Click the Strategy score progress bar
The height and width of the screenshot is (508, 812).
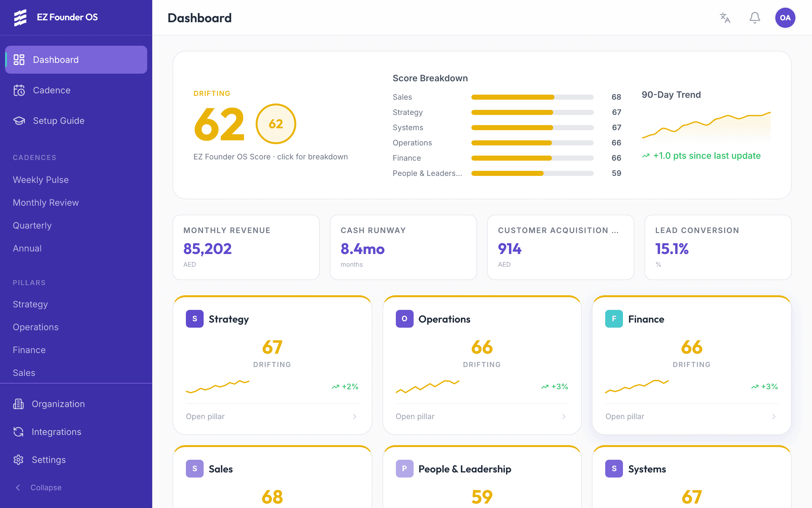[532, 112]
